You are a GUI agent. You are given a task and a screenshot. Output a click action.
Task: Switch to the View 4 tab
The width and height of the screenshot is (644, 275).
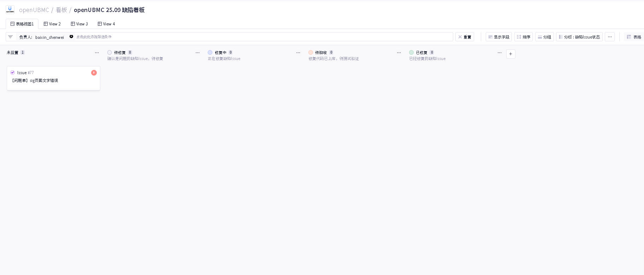point(106,24)
